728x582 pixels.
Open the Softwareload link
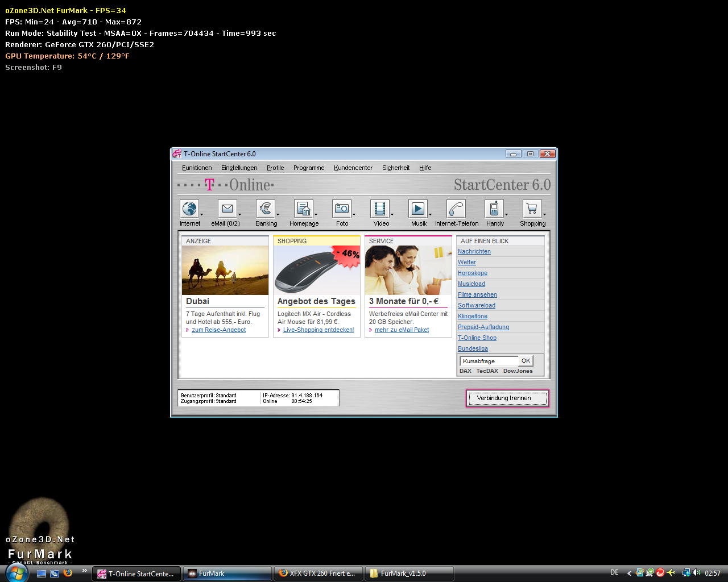[477, 305]
